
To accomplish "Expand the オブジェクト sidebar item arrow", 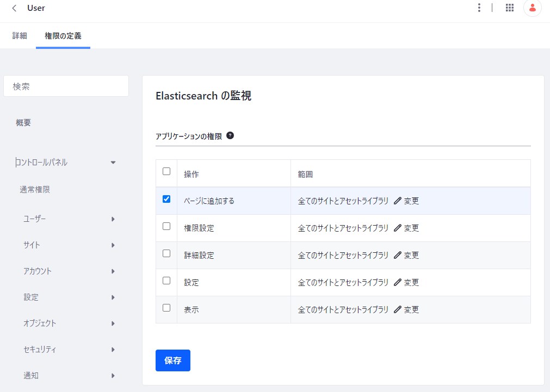I will coord(113,323).
